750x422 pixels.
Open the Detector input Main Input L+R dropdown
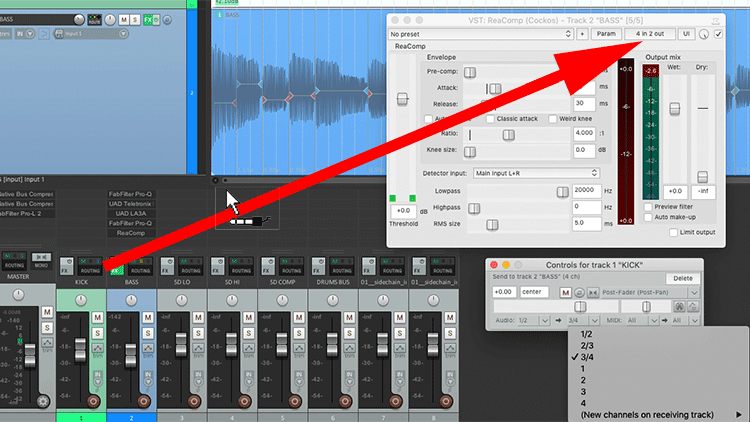pyautogui.click(x=536, y=173)
